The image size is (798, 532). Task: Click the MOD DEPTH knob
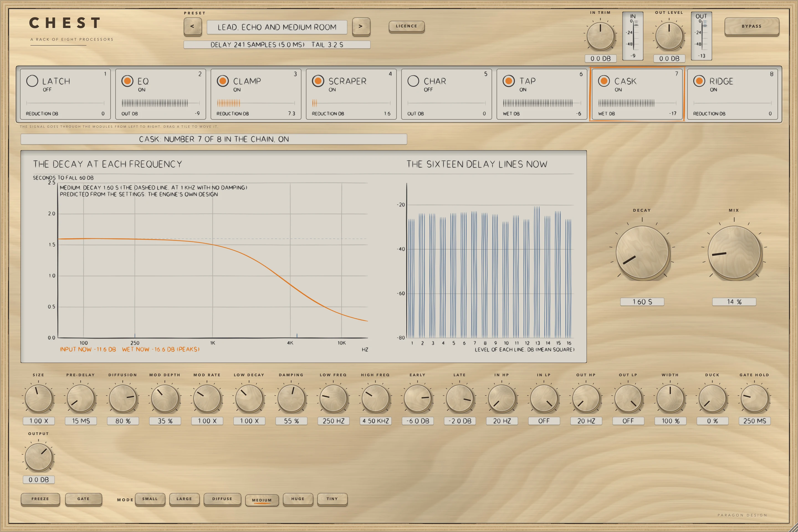[x=165, y=398]
